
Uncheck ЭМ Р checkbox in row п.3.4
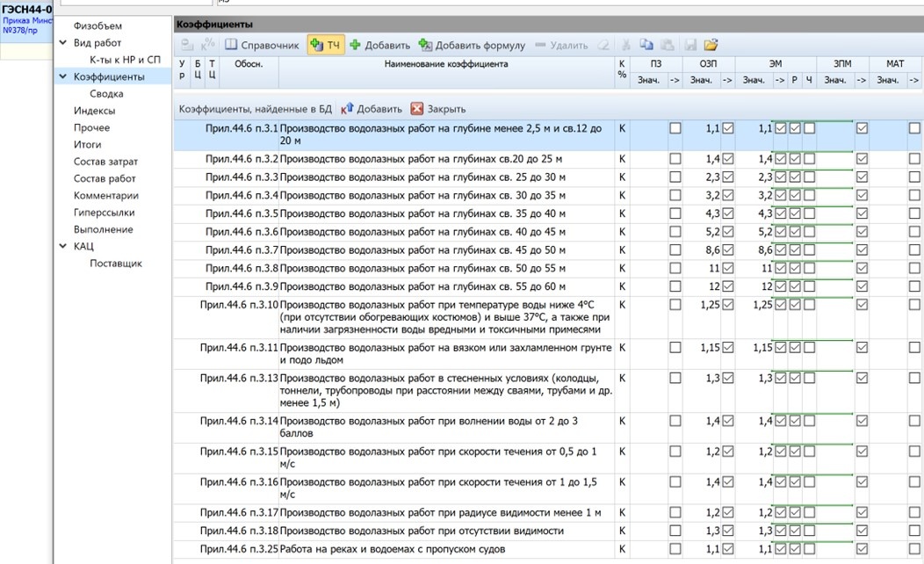tap(795, 195)
